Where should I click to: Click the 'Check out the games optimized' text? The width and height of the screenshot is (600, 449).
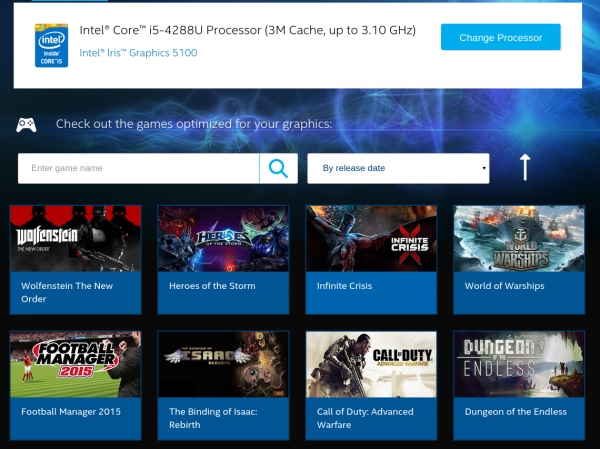click(x=194, y=124)
